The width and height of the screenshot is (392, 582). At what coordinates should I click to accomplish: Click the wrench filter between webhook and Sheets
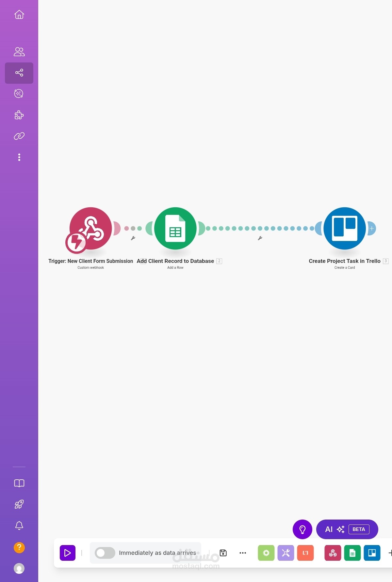tap(133, 238)
